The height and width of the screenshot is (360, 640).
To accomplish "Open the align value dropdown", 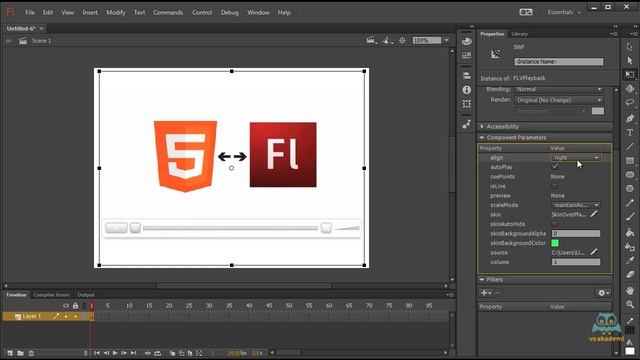I will [x=576, y=158].
